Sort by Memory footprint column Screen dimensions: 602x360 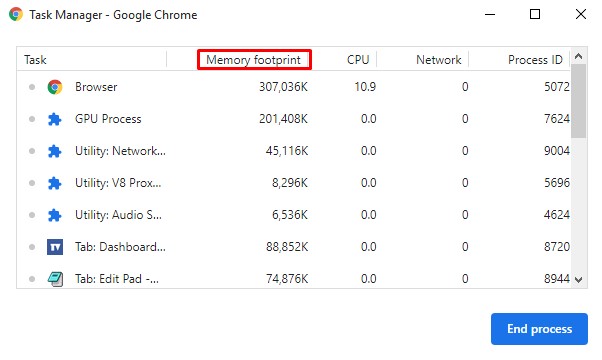[x=254, y=60]
